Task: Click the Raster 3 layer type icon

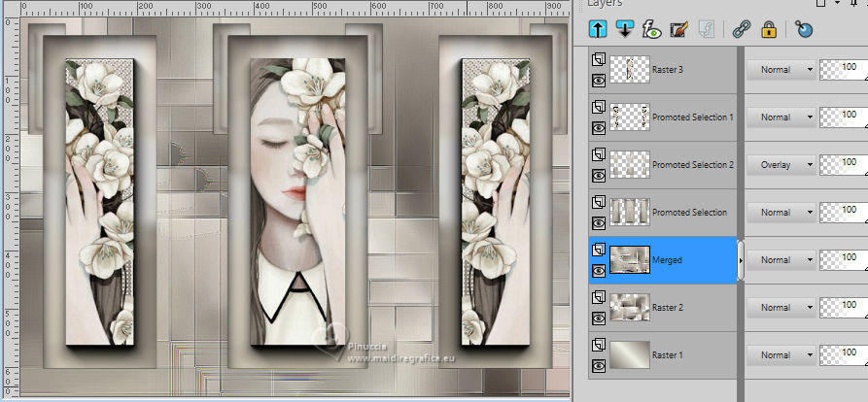Action: (599, 59)
